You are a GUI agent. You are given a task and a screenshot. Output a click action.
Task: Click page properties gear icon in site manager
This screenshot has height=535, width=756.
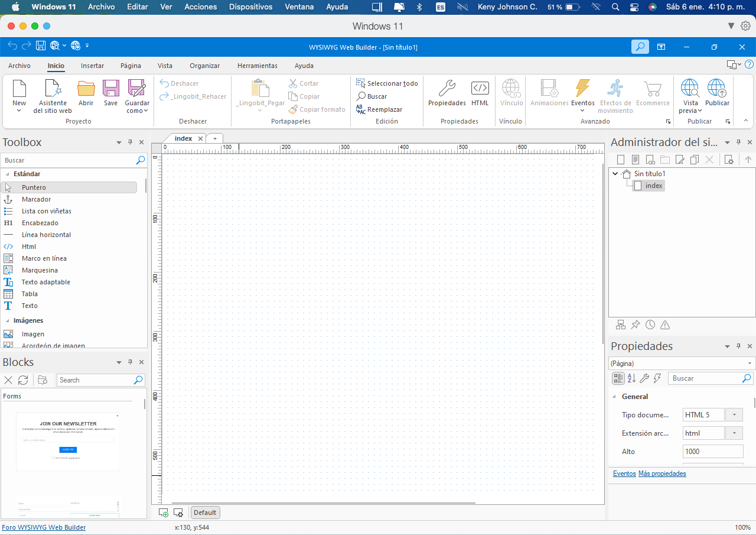[x=729, y=160]
